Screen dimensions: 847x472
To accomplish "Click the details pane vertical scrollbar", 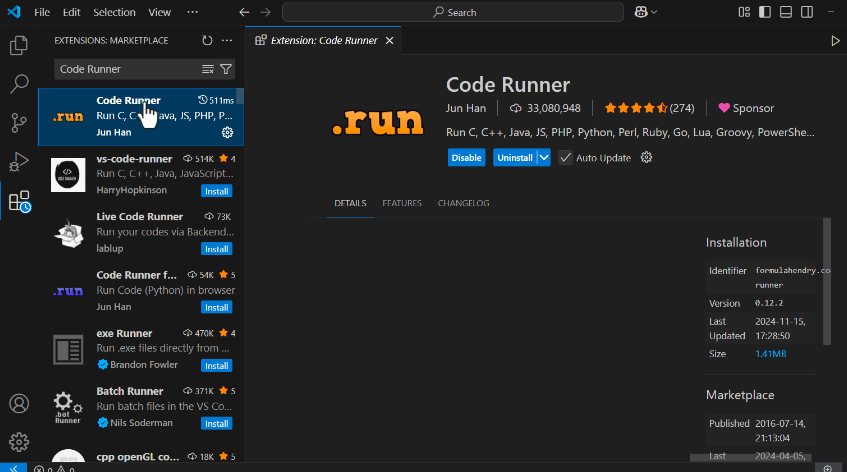I will (826, 281).
